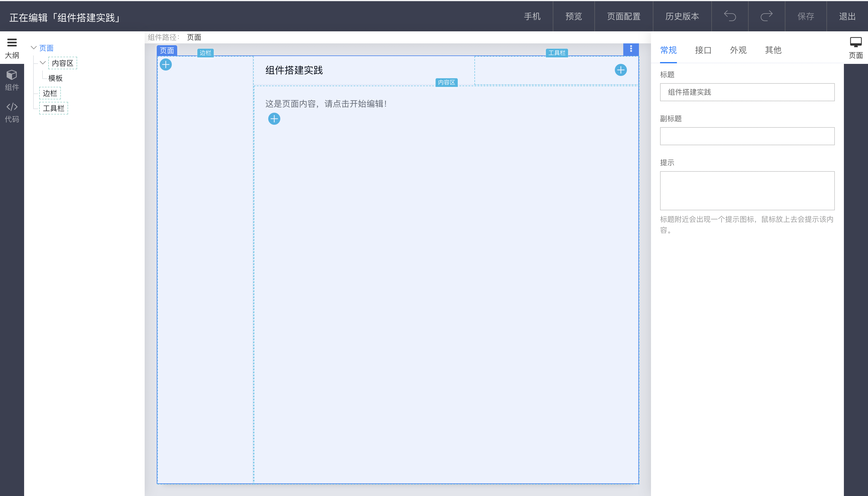Switch to 手机 mobile view

[532, 16]
